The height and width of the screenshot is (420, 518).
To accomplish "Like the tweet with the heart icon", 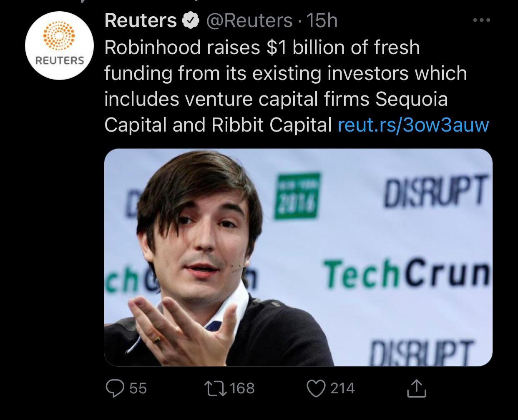I will pyautogui.click(x=317, y=388).
